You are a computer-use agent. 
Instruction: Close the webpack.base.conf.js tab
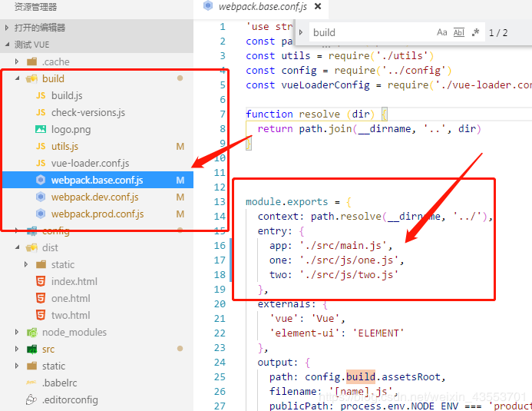click(318, 6)
